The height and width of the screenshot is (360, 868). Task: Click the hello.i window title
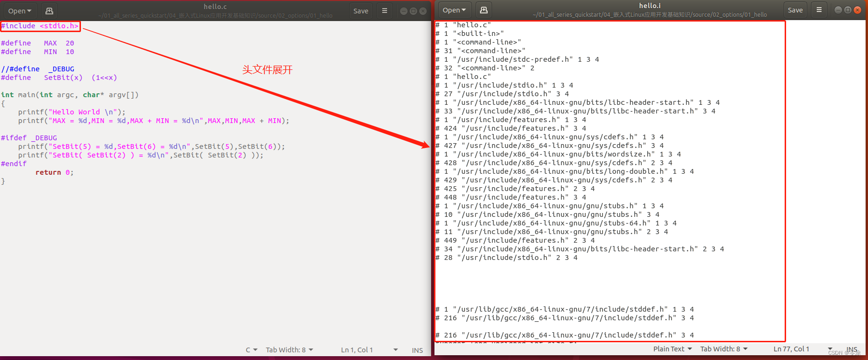pyautogui.click(x=650, y=6)
